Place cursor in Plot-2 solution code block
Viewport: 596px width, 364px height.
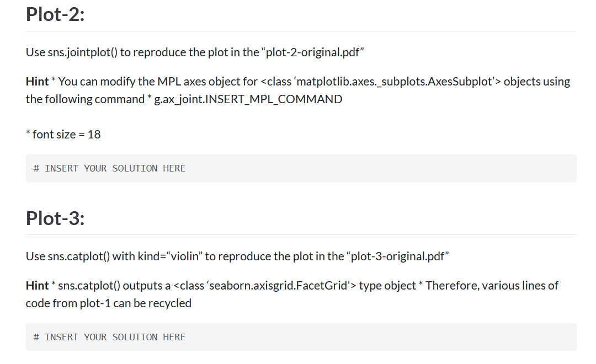coord(301,168)
